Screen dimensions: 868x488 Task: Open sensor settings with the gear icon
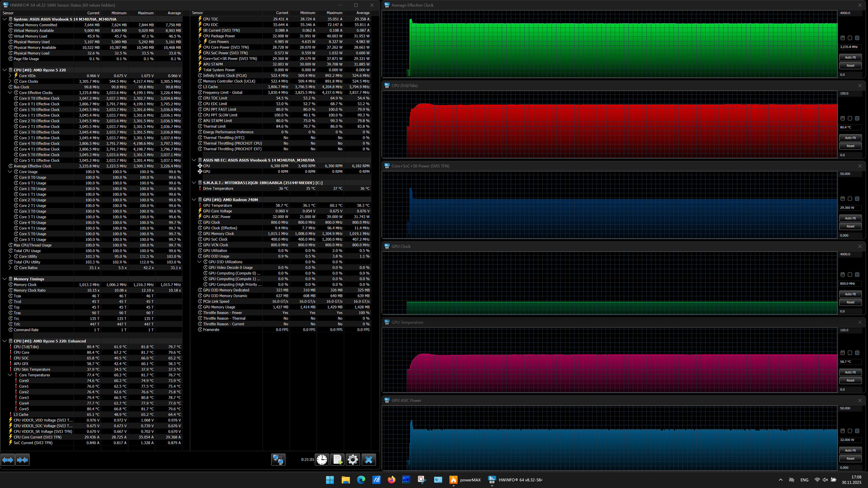pos(353,459)
